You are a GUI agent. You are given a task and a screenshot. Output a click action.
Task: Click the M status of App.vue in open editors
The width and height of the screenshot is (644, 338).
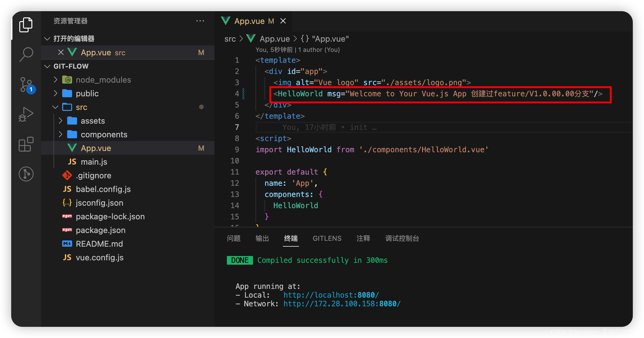[x=201, y=53]
